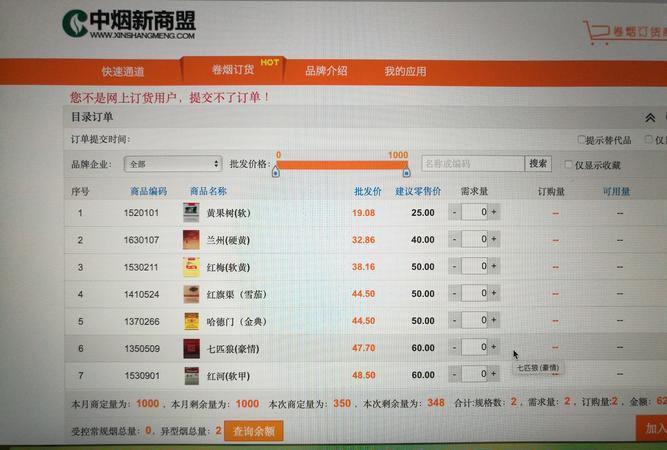Image resolution: width=667 pixels, height=450 pixels.
Task: Click the 兰州(硬黄) product thumbnail
Action: tap(191, 240)
